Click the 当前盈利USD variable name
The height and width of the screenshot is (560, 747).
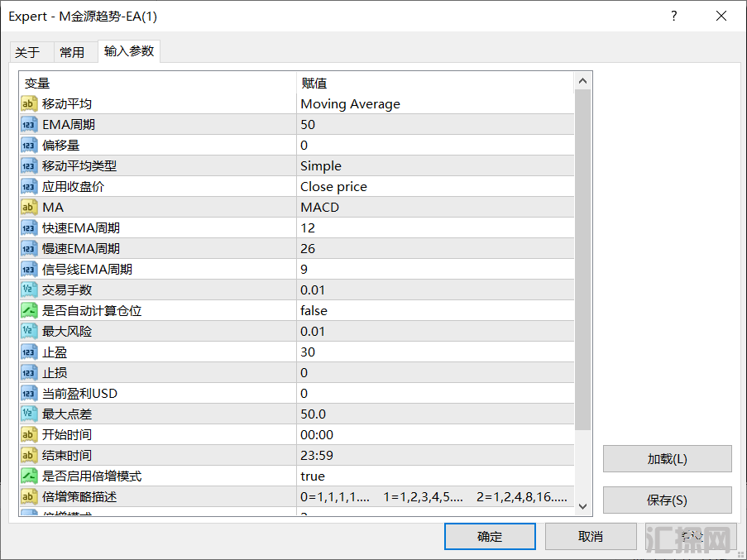79,394
